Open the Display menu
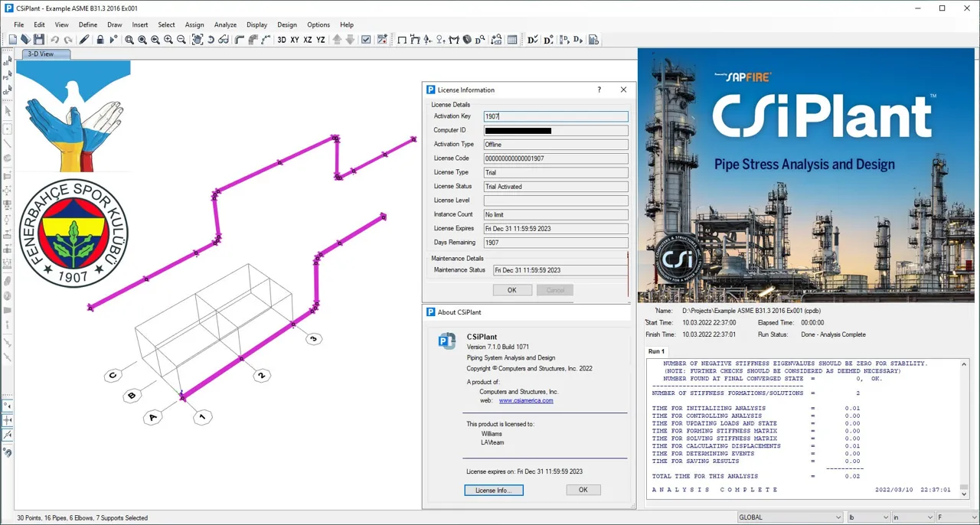 pyautogui.click(x=257, y=24)
